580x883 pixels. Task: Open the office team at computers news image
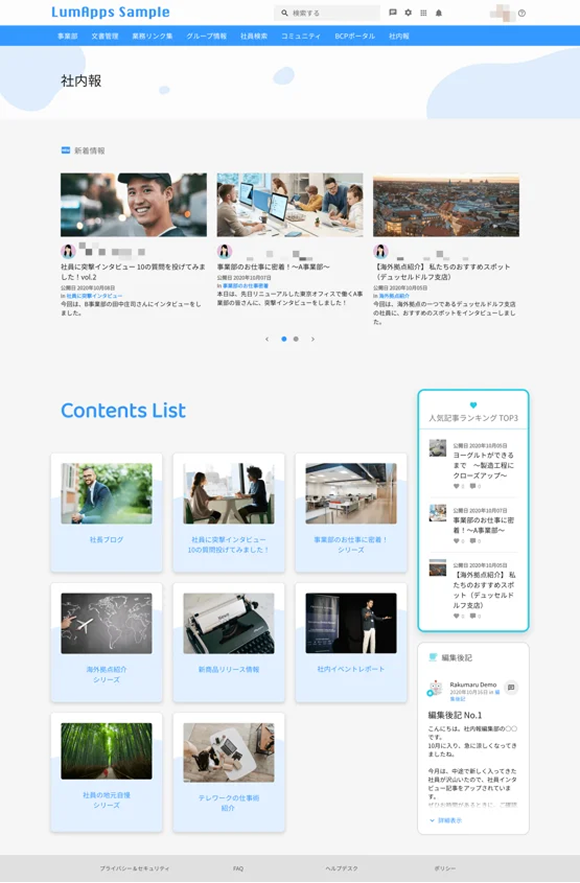(x=290, y=204)
